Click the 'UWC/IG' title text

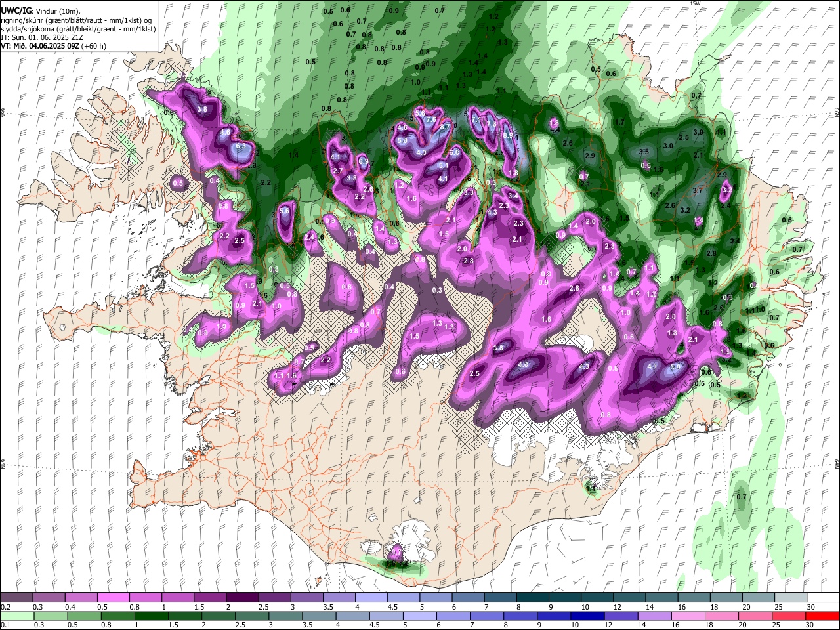[16, 10]
